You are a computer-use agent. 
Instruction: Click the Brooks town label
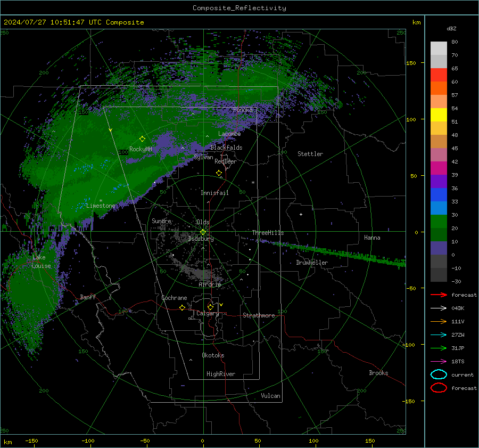point(378,373)
